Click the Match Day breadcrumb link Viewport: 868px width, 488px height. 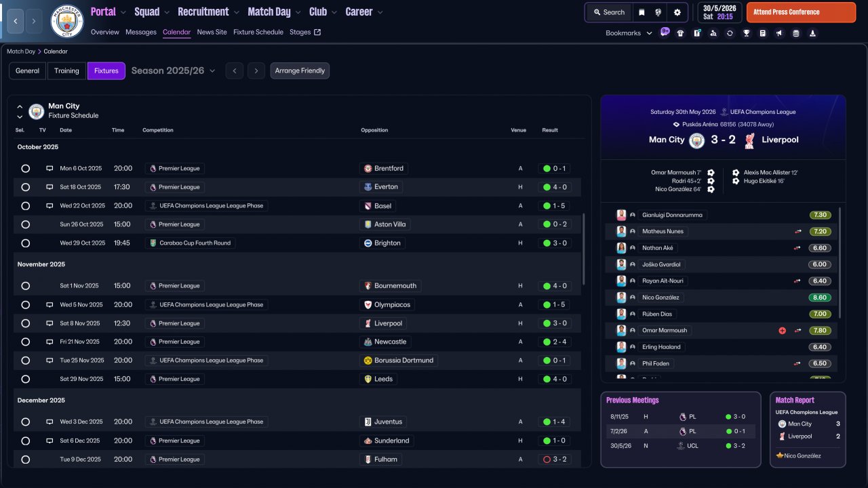[x=21, y=52]
